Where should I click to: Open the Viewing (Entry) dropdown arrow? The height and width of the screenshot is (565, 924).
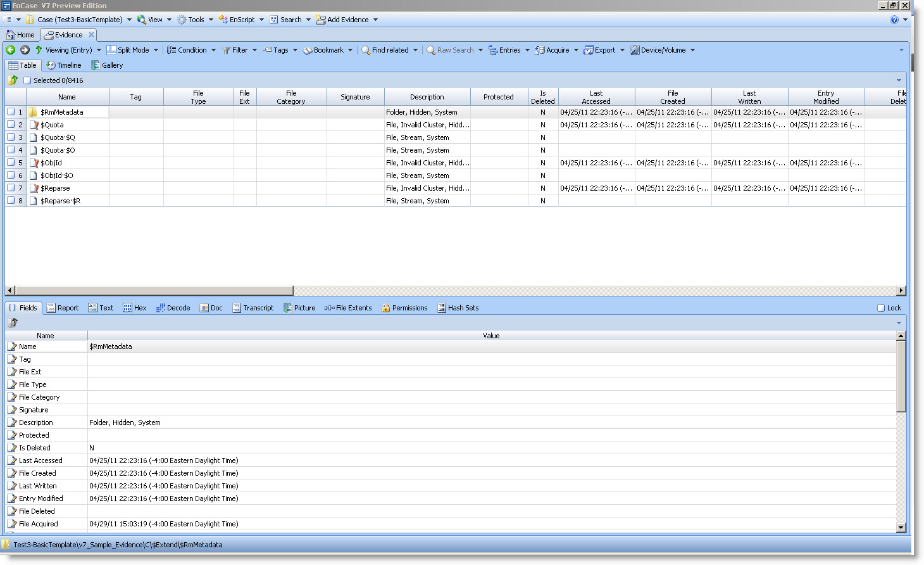[x=99, y=50]
